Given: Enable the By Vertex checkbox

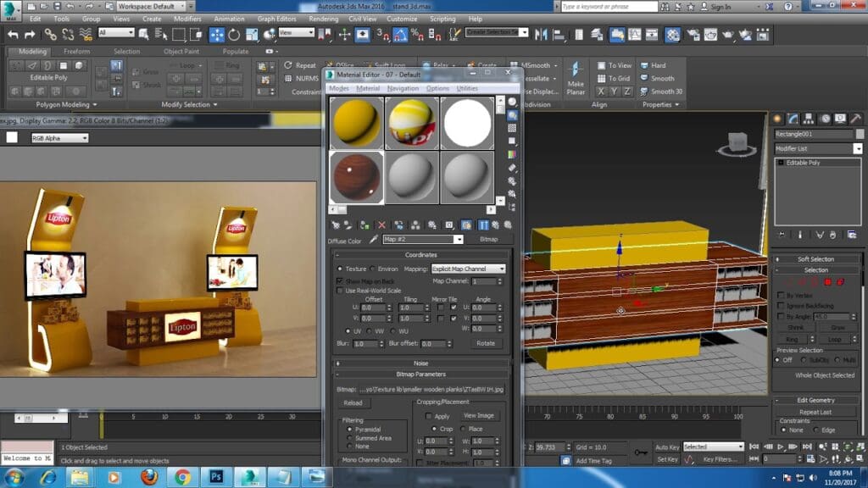Looking at the screenshot, I should 781,295.
